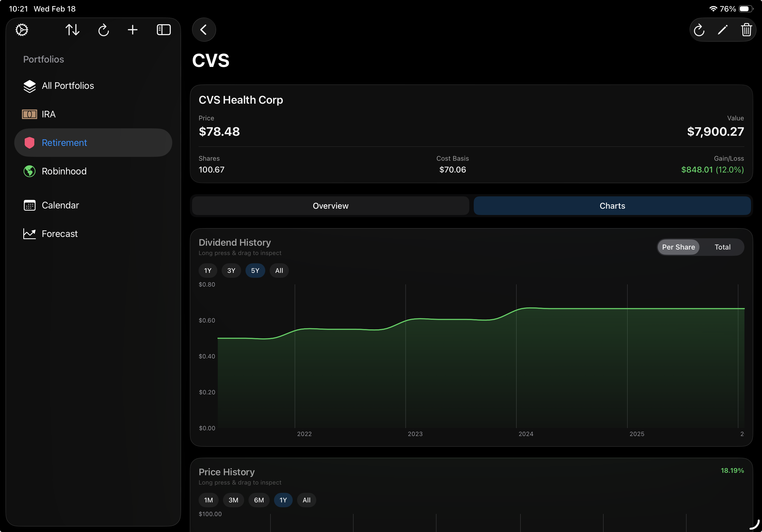The image size is (762, 532).
Task: Go back using the chevron button
Action: [204, 30]
